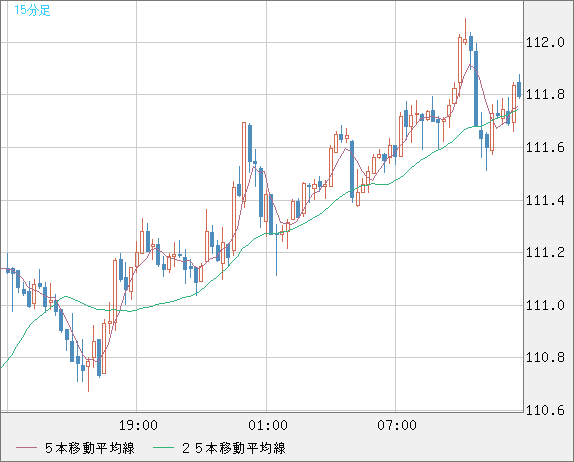Viewport: 574px width, 462px height.
Task: Click the 111.4 price axis label
Action: 545,200
